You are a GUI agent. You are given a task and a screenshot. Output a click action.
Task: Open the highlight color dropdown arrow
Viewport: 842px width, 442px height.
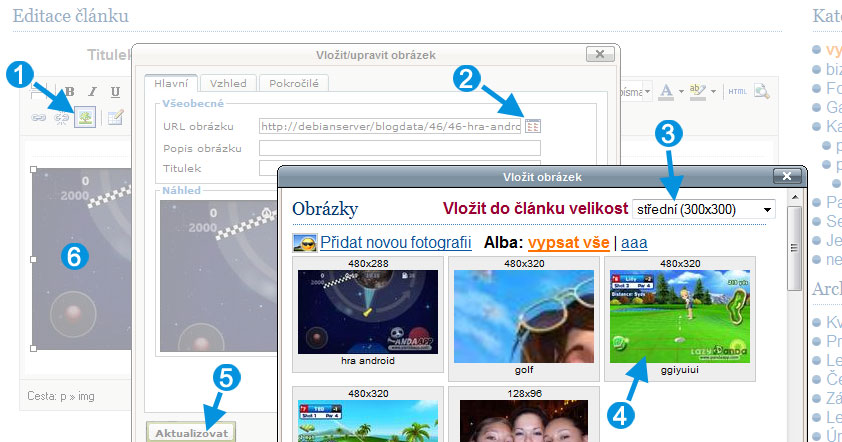pyautogui.click(x=713, y=92)
